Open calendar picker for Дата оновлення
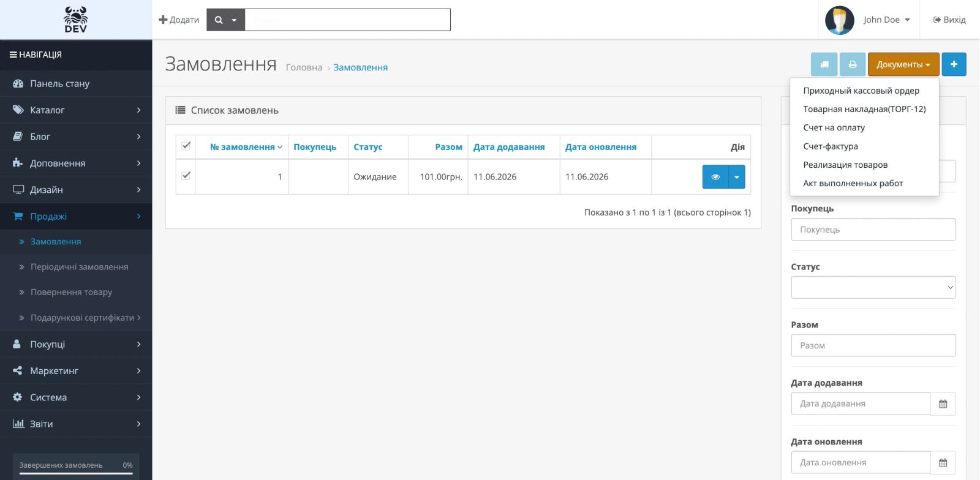This screenshot has width=980, height=480. point(943,463)
